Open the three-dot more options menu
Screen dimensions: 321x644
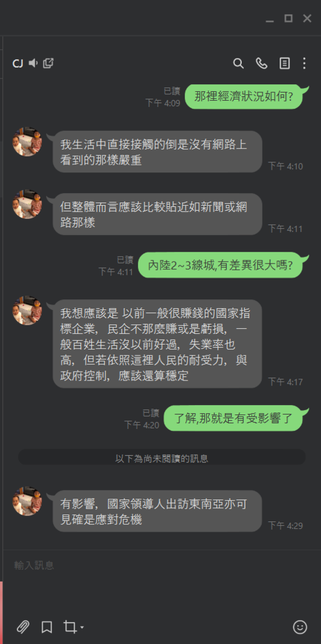[304, 64]
